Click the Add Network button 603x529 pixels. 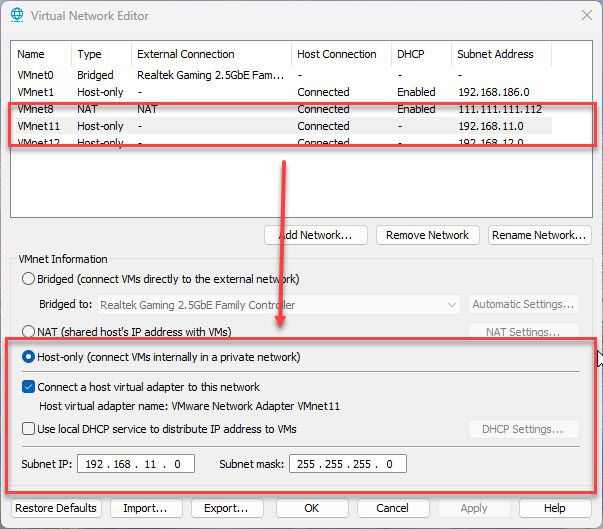point(316,235)
